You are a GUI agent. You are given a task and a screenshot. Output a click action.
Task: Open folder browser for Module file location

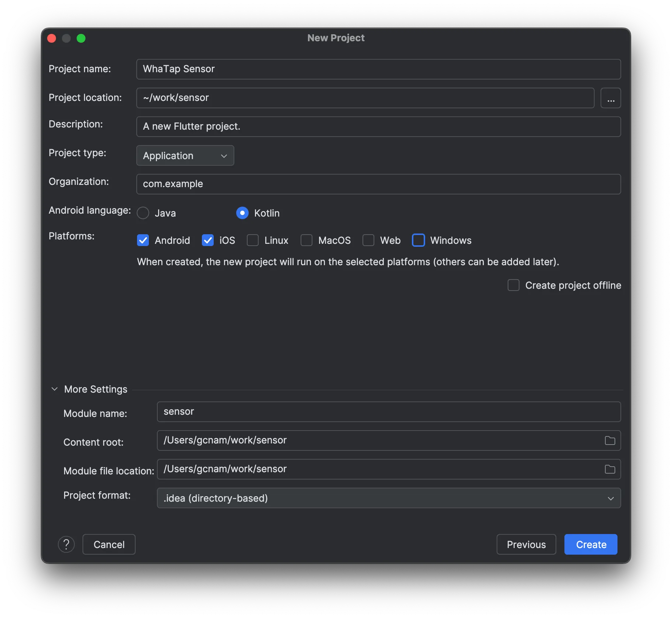(610, 469)
